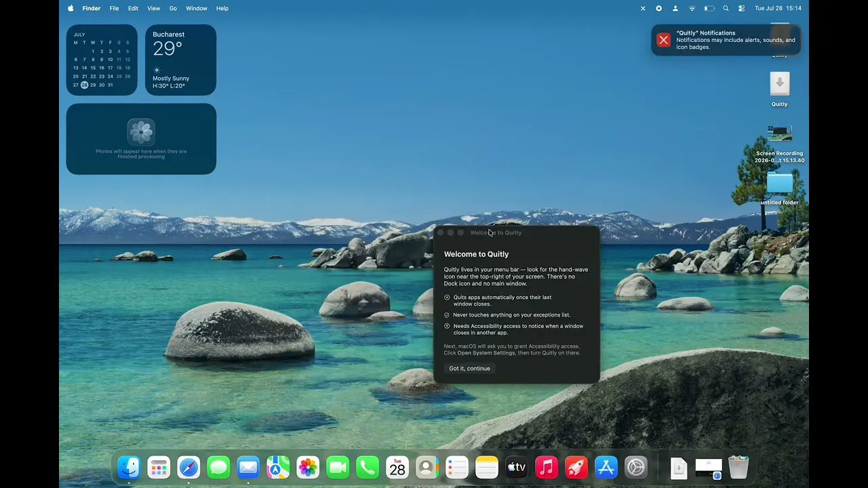
Task: Click the date and time 'Tue Jul 28 15:14'
Action: [x=778, y=8]
